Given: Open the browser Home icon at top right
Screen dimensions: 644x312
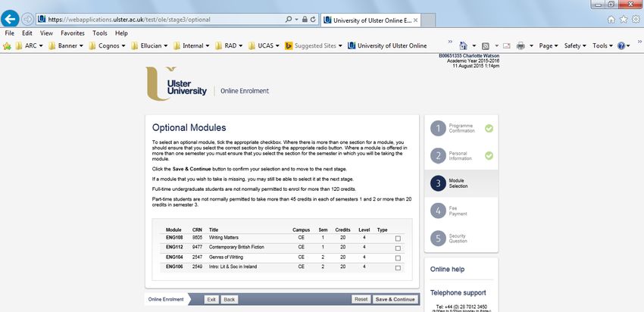Looking at the screenshot, I should (x=611, y=19).
